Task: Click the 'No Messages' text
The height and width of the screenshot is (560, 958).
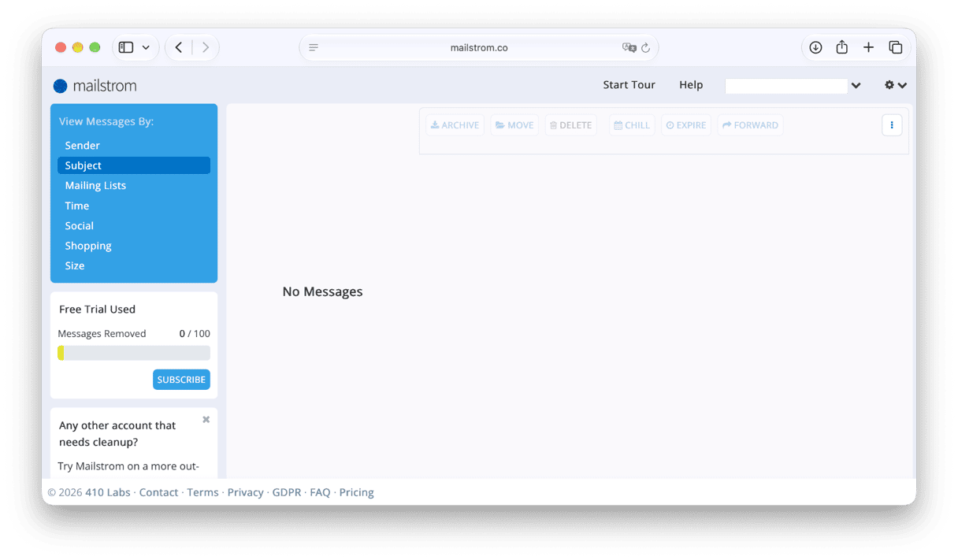Action: 322,291
